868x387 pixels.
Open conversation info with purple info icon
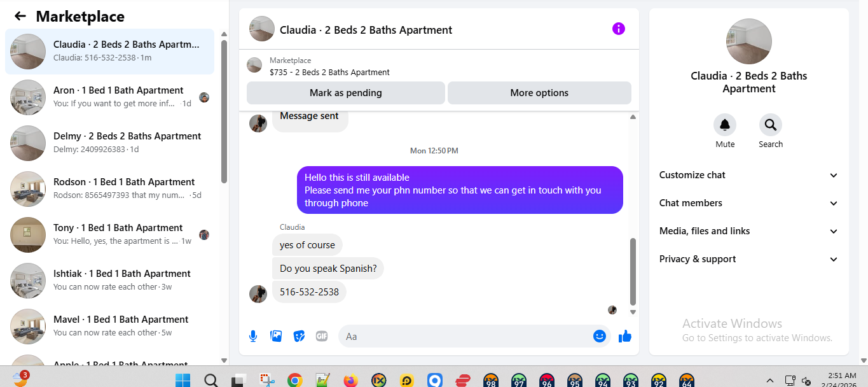[619, 29]
